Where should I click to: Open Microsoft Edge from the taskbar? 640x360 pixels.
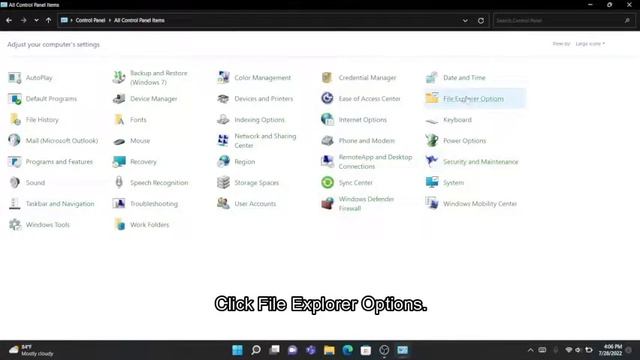tap(347, 350)
